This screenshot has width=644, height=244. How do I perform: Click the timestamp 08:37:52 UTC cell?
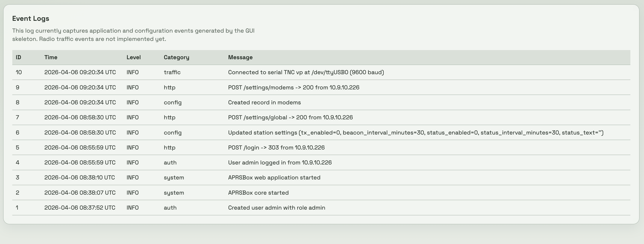80,208
